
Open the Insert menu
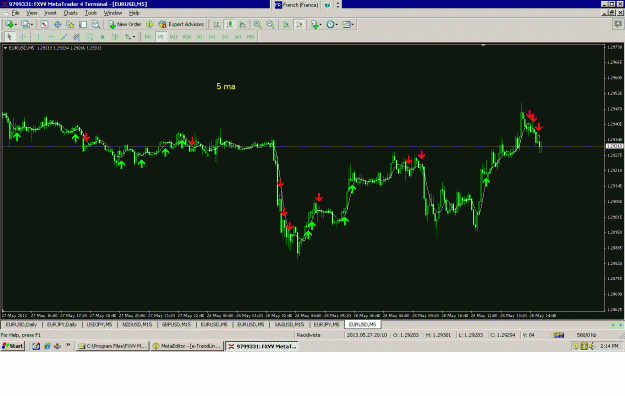(x=50, y=13)
